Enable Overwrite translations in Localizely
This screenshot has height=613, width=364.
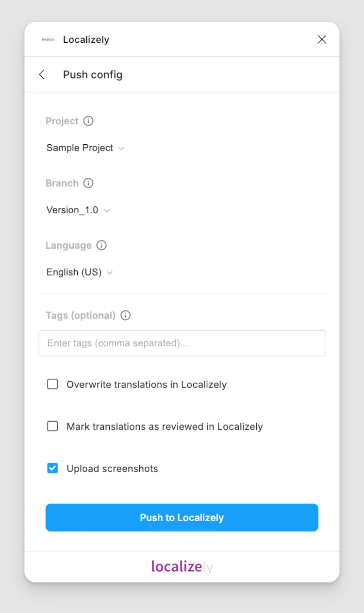52,385
